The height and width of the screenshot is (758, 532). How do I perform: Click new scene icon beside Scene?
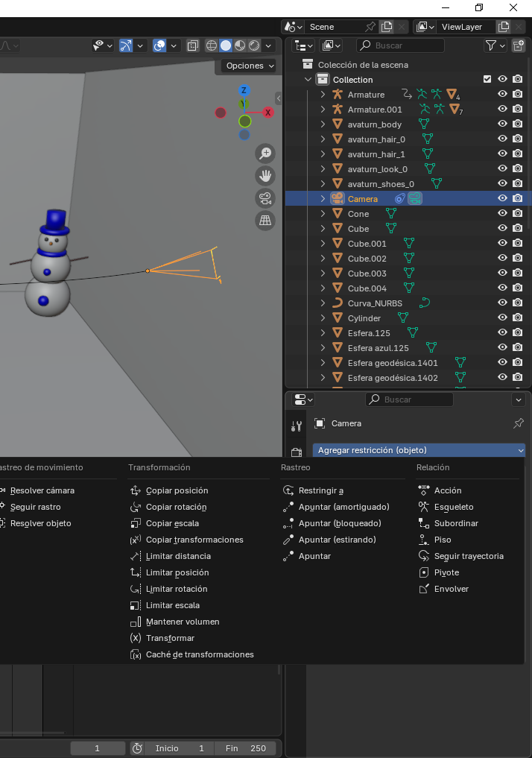(x=387, y=27)
